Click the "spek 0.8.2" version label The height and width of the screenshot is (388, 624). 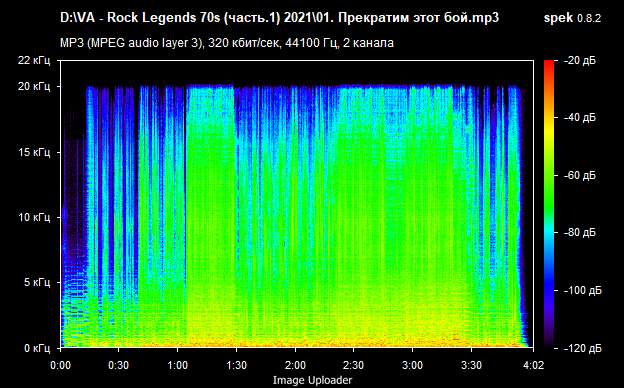pyautogui.click(x=572, y=18)
